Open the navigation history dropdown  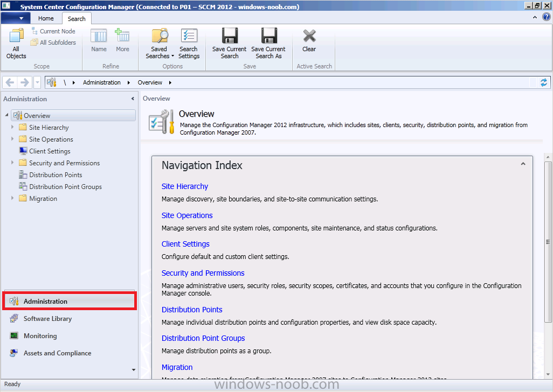(x=37, y=82)
